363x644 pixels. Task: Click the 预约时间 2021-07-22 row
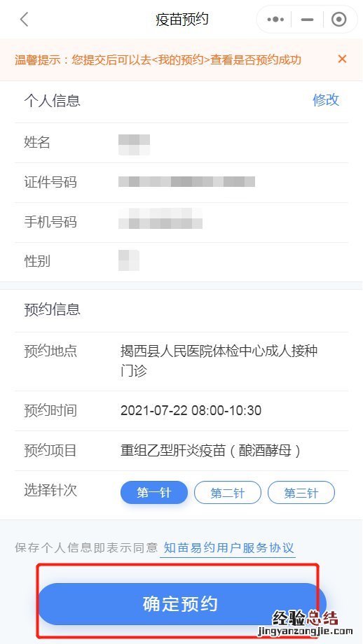(x=181, y=411)
